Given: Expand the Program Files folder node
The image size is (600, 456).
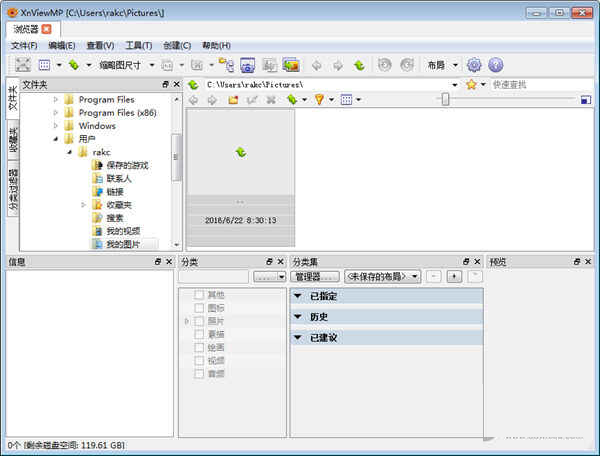Looking at the screenshot, I should (x=56, y=100).
